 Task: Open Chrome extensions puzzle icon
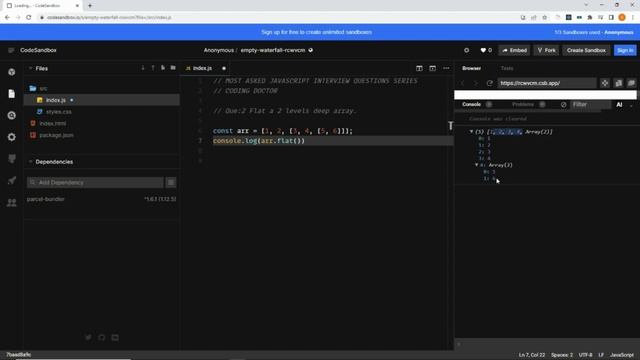pyautogui.click(x=590, y=18)
